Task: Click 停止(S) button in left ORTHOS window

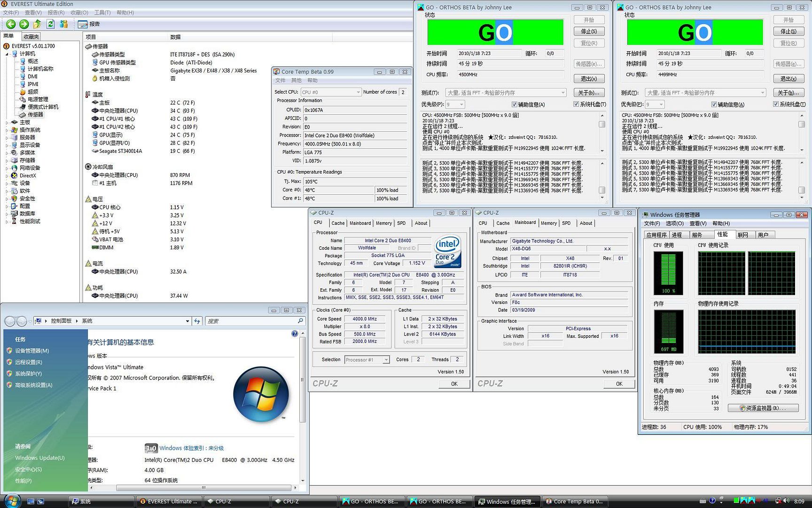Action: [589, 32]
